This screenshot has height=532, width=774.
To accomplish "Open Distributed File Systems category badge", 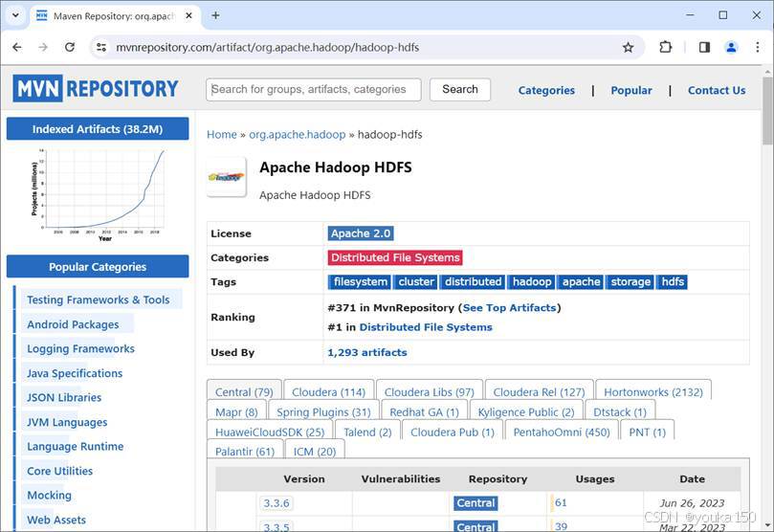I will 395,257.
